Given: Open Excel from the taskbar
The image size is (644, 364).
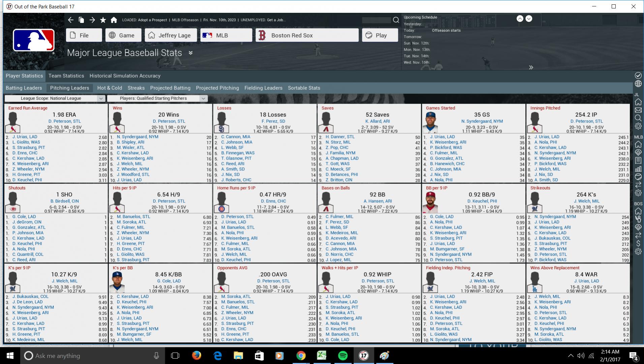Looking at the screenshot, I should (322, 356).
